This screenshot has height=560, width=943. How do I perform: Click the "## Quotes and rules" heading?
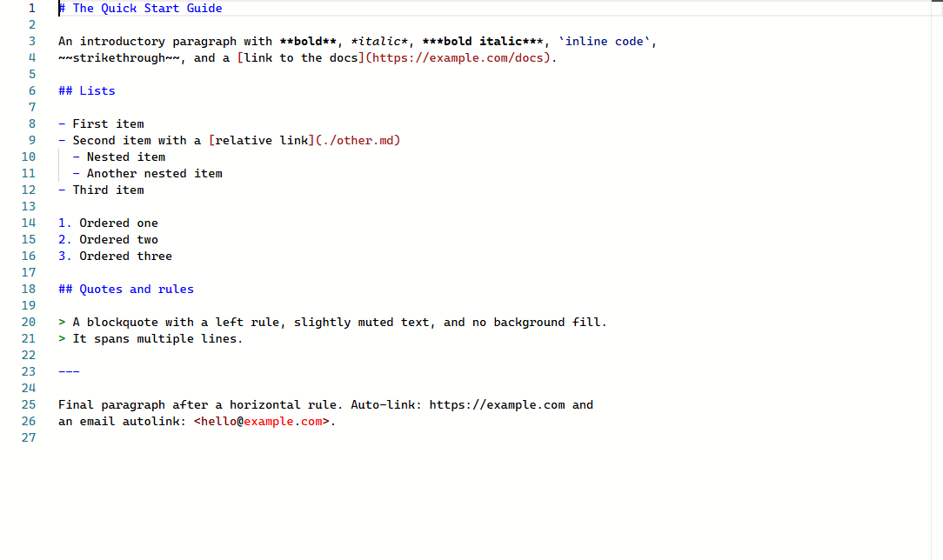(x=126, y=290)
